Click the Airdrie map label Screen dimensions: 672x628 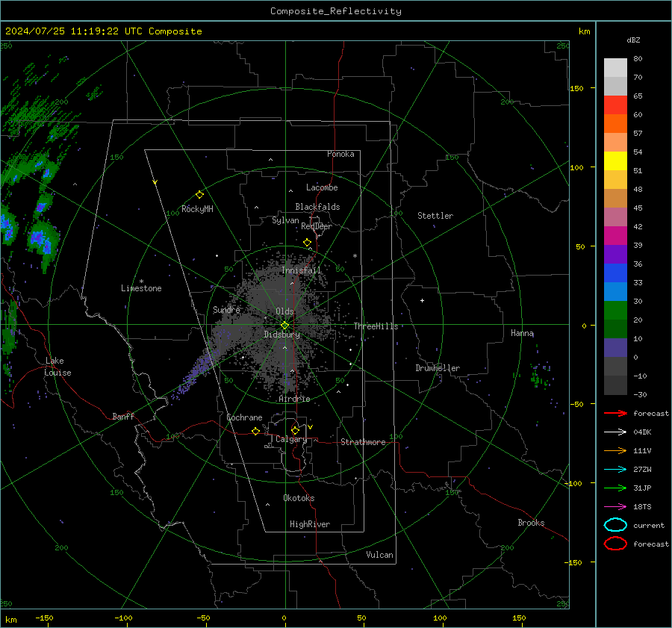pos(294,399)
